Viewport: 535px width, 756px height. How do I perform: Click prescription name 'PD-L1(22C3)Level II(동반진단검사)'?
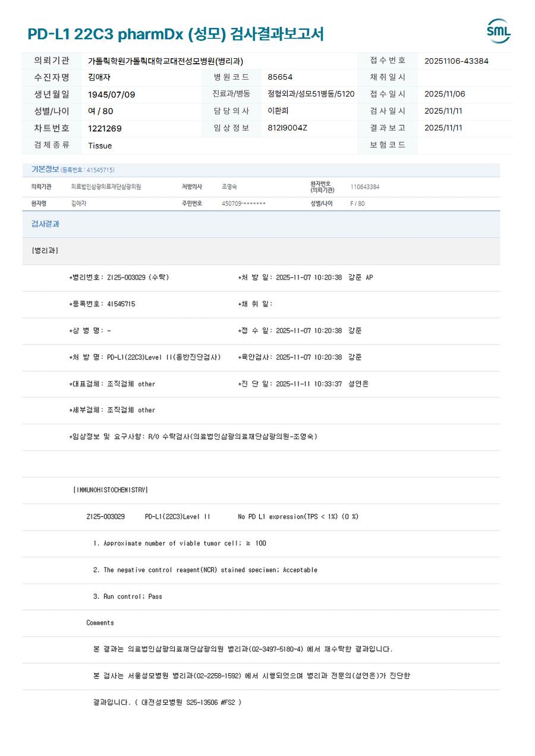(164, 357)
